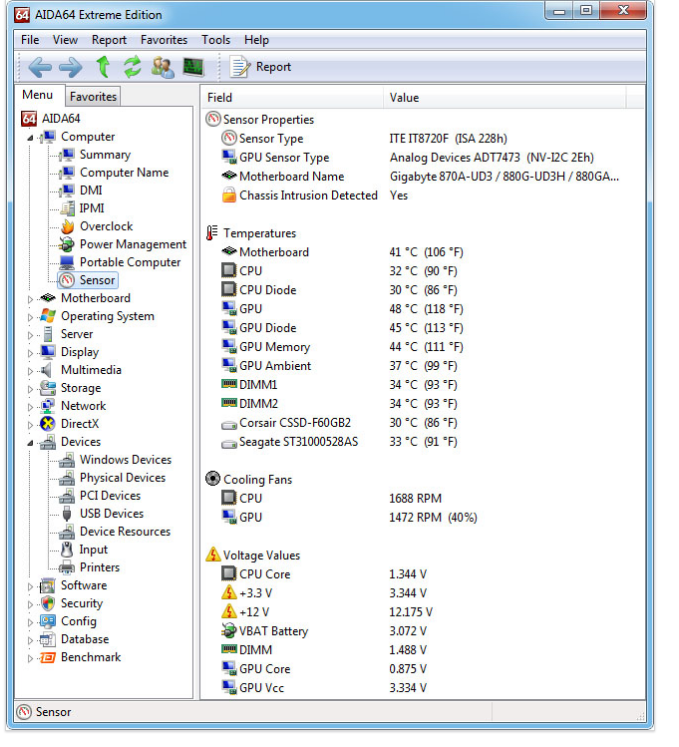This screenshot has height=747, width=679.
Task: Expand the Benchmark tree node
Action: [30, 658]
